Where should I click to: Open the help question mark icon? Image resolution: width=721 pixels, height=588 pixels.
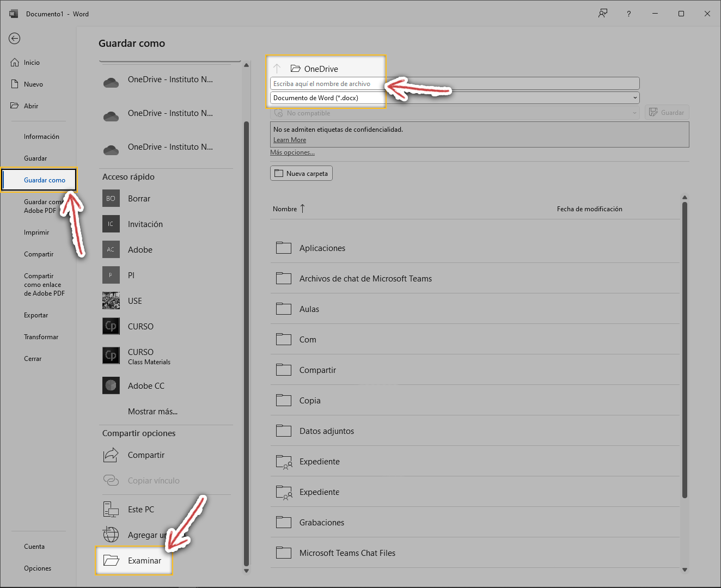628,14
